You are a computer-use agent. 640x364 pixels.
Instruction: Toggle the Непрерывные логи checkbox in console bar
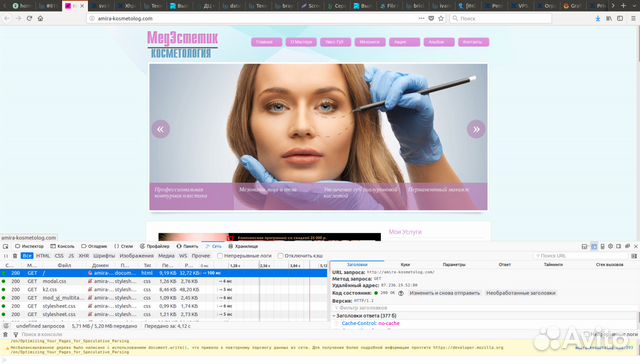click(x=586, y=334)
